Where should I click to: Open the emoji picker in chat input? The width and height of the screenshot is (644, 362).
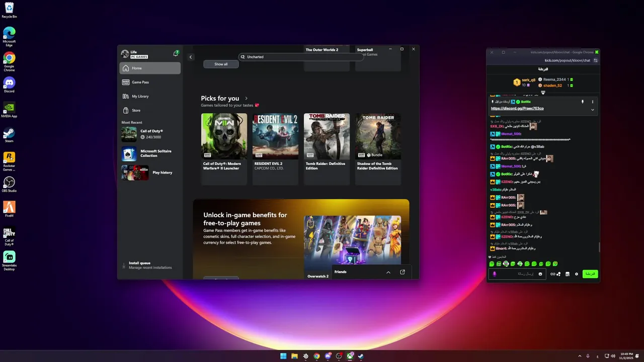coord(540,274)
